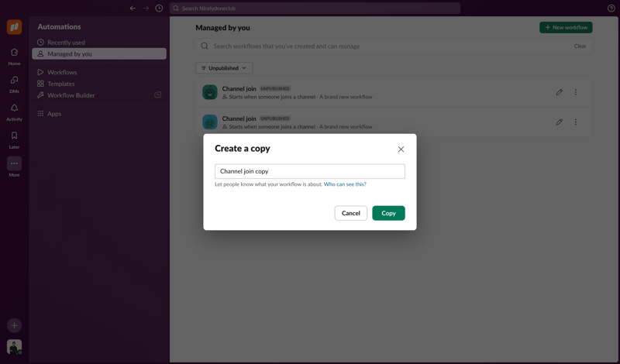Open more options for second Channel join
The height and width of the screenshot is (364, 620).
click(x=575, y=122)
